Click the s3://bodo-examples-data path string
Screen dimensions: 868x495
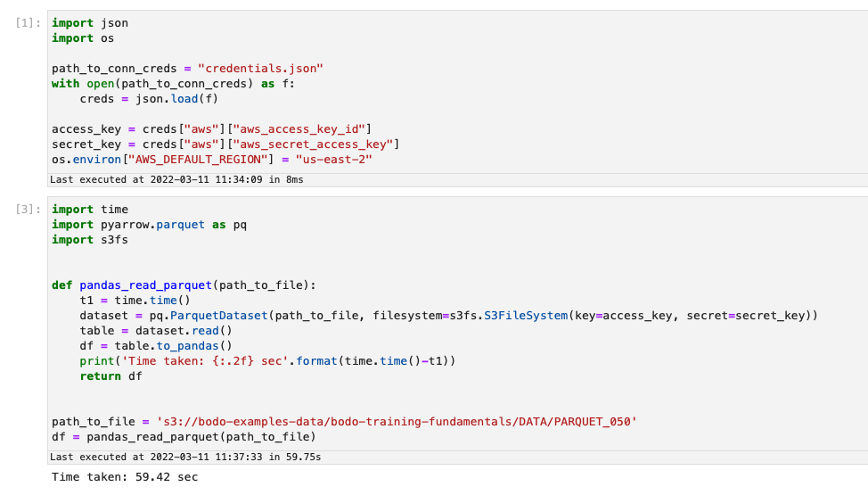tap(397, 422)
